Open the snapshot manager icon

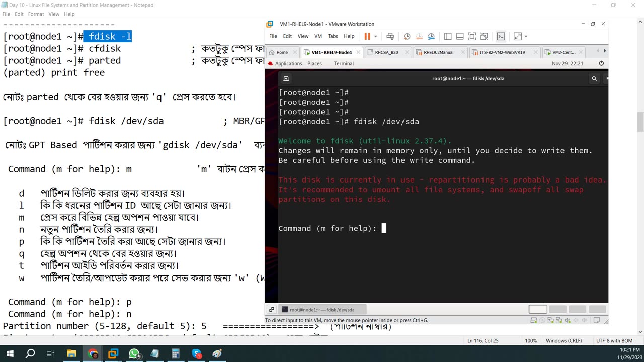[x=431, y=36]
